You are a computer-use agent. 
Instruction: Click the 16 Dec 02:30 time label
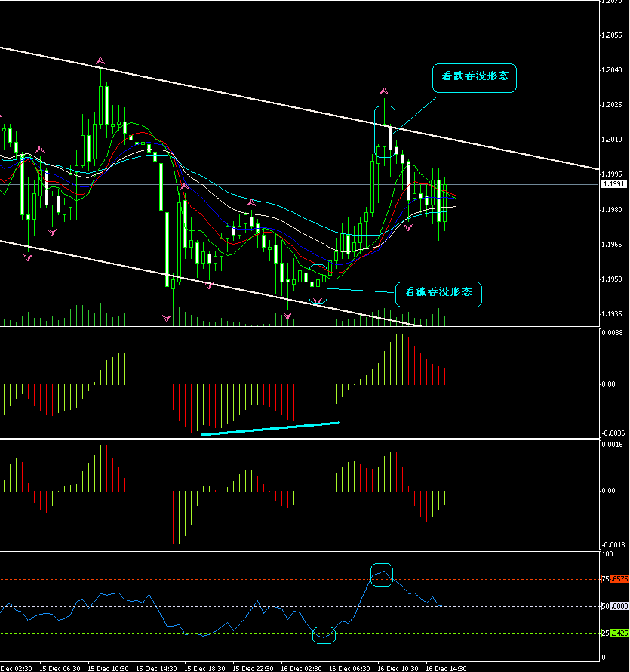pos(302,668)
